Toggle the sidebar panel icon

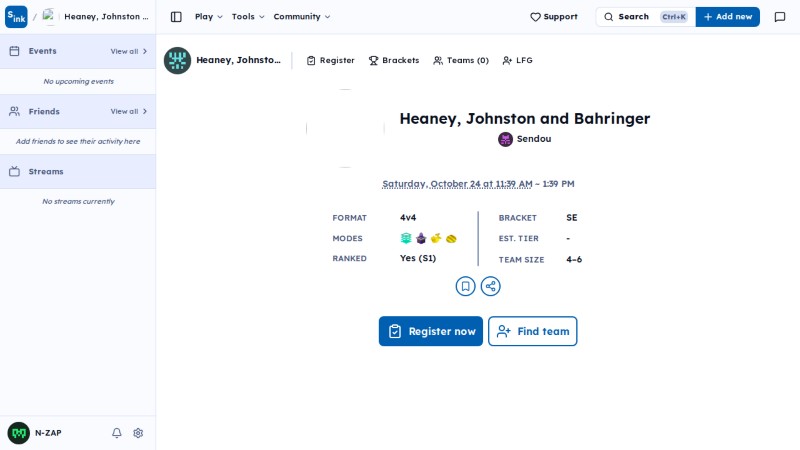click(176, 17)
